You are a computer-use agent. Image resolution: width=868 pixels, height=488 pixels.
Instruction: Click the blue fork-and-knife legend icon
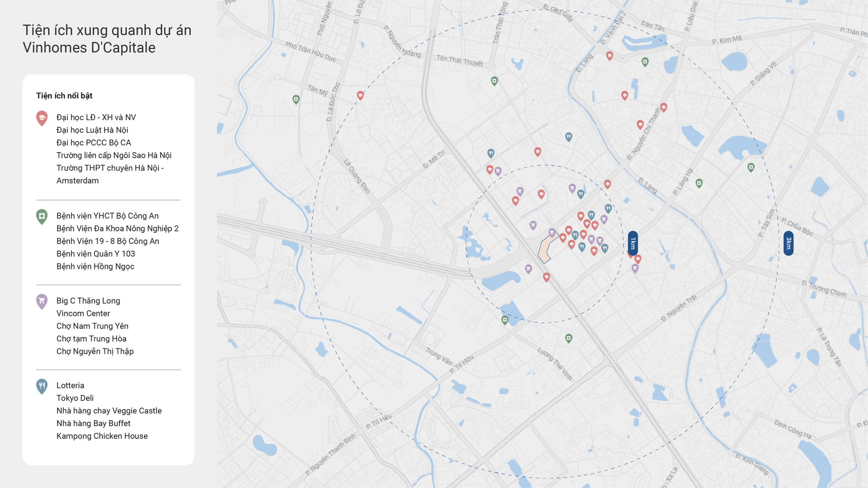[x=42, y=386]
